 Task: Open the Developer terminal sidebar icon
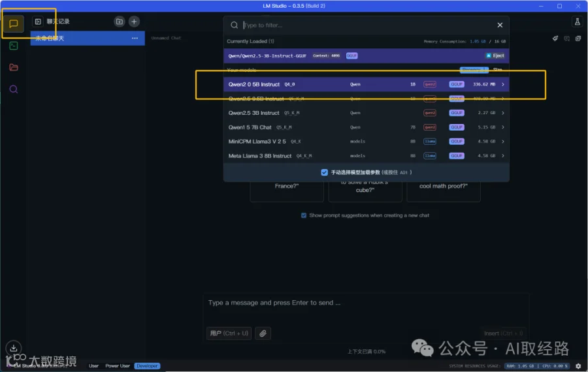click(14, 46)
